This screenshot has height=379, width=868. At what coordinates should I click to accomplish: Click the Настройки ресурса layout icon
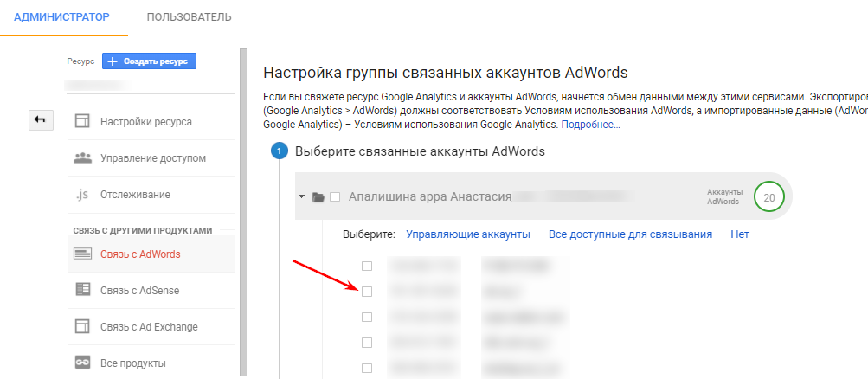(x=82, y=121)
